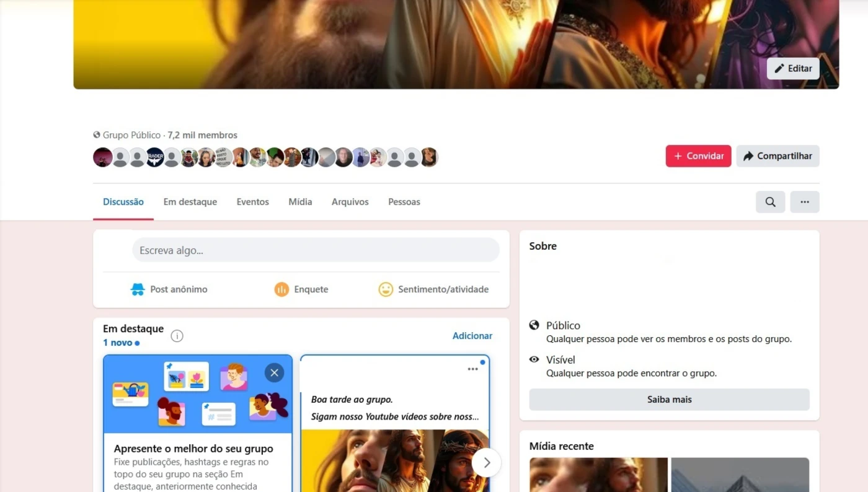Click the info icon next to Em destaque
Image resolution: width=868 pixels, height=492 pixels.
click(x=177, y=336)
